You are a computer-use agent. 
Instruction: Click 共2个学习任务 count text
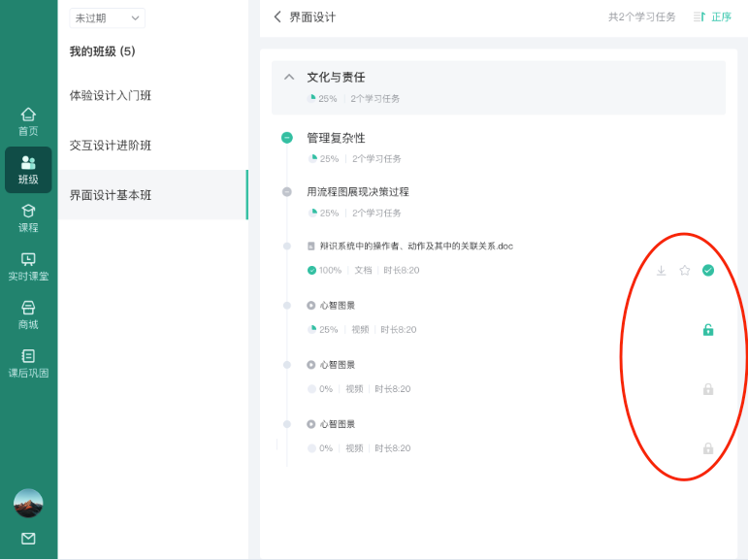[642, 17]
